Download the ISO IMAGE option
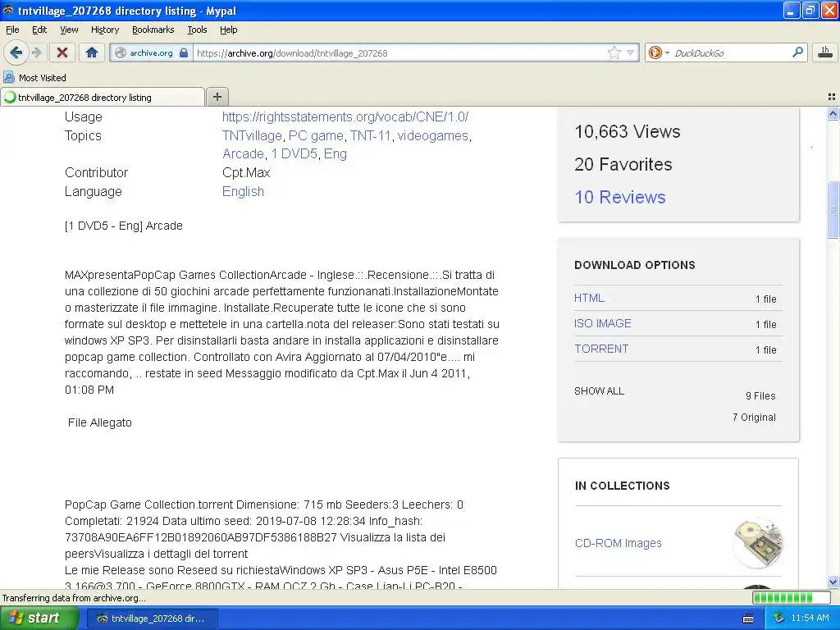Viewport: 840px width, 630px height. [x=603, y=323]
